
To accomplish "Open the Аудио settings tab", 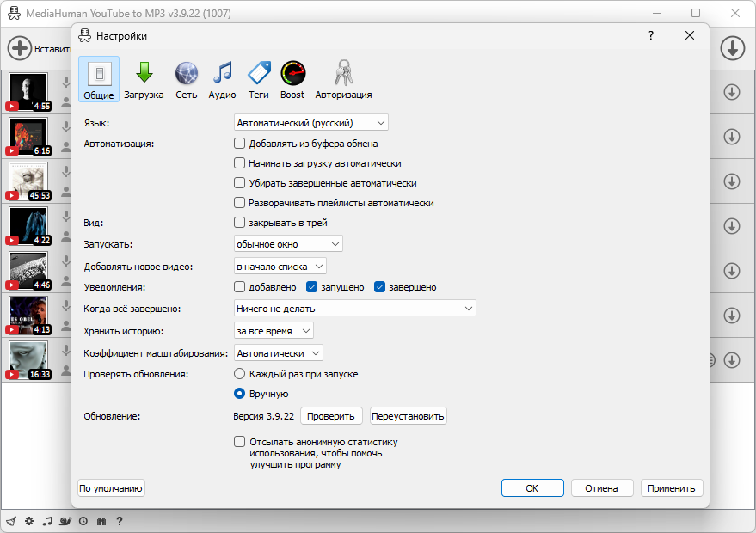I will click(x=222, y=80).
